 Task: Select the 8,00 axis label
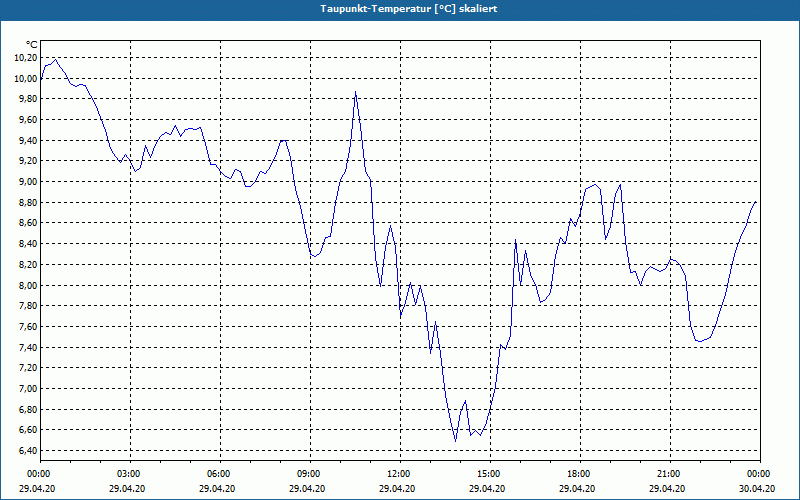[x=28, y=285]
